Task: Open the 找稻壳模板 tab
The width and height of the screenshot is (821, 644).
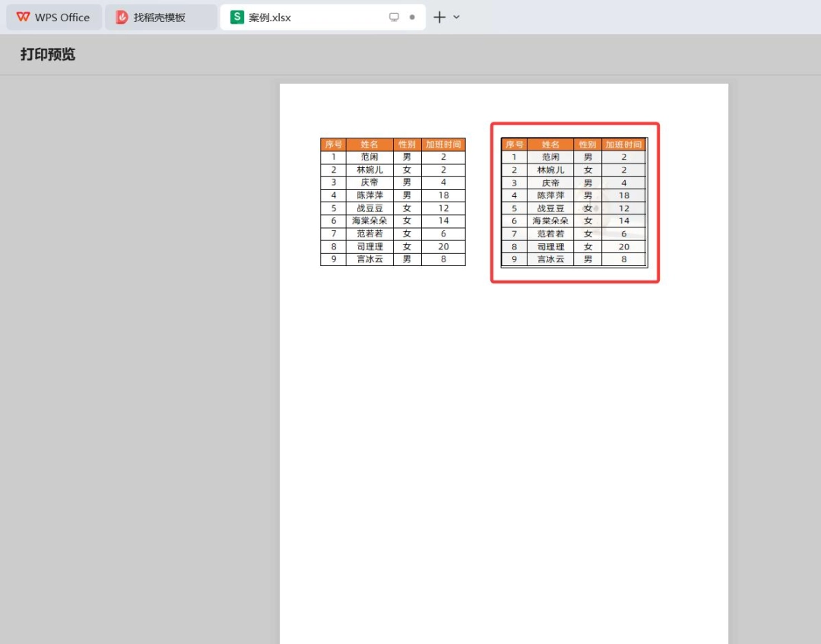Action: tap(160, 17)
